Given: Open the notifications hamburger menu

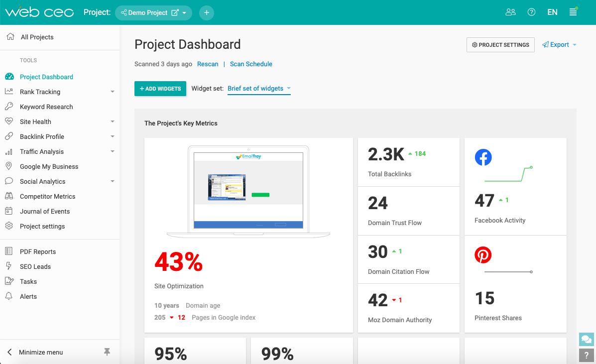Looking at the screenshot, I should pos(573,12).
